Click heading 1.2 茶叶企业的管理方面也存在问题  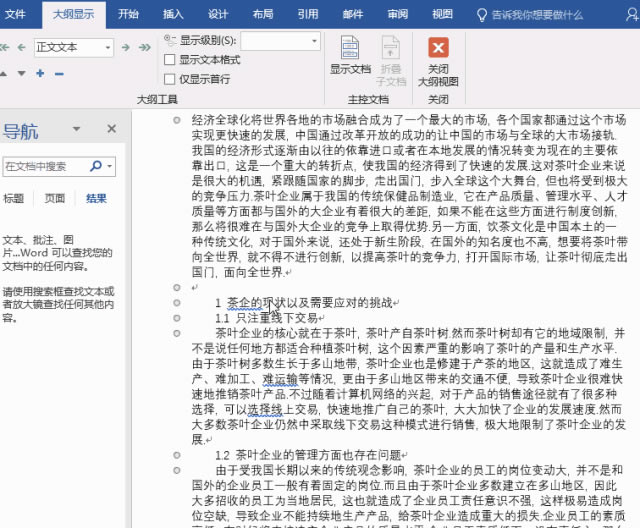(308, 455)
